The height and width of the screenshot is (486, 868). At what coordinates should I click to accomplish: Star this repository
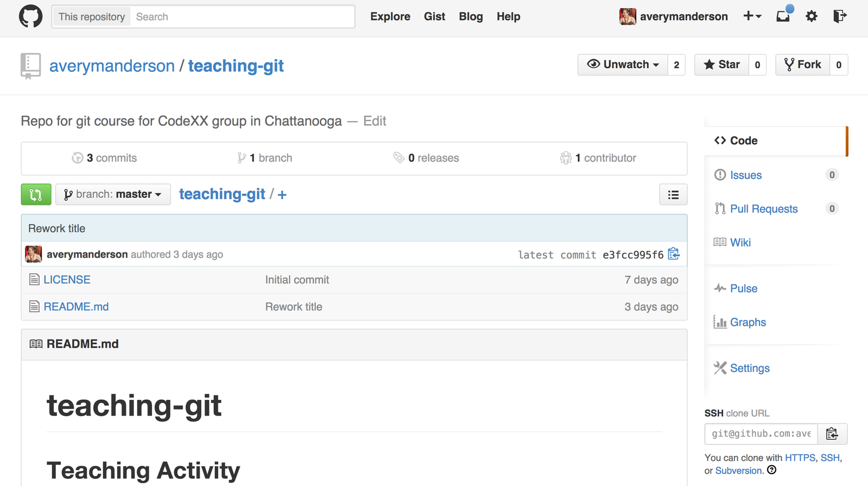coord(722,65)
